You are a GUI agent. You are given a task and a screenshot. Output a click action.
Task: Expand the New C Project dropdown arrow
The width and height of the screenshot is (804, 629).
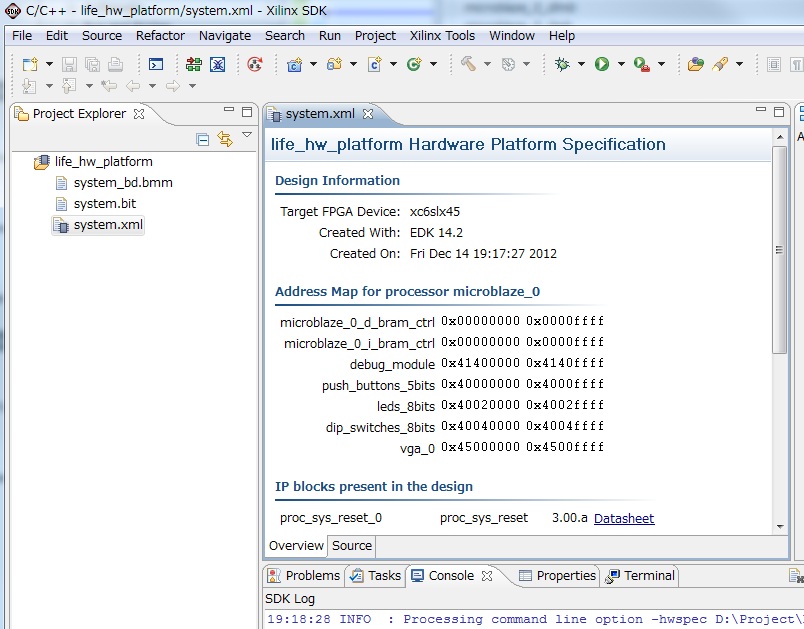(313, 64)
